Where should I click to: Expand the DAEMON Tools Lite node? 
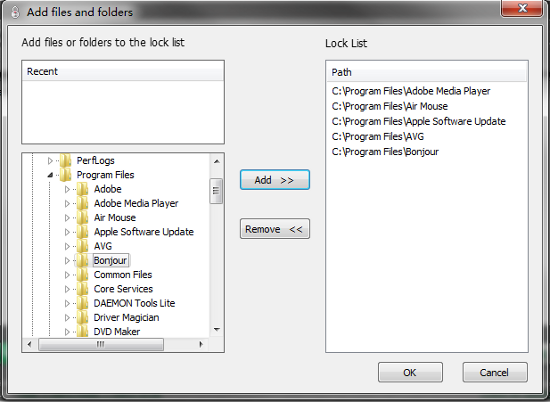click(x=67, y=303)
